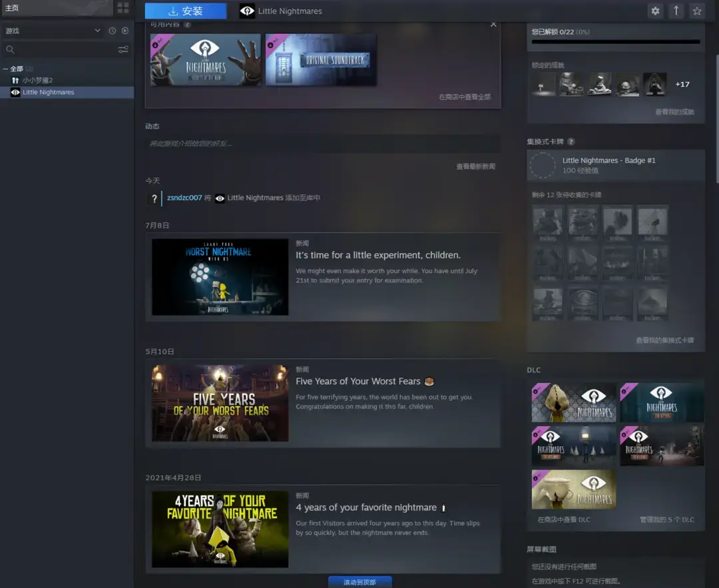
Task: Click the activity post input box
Action: pos(323,144)
